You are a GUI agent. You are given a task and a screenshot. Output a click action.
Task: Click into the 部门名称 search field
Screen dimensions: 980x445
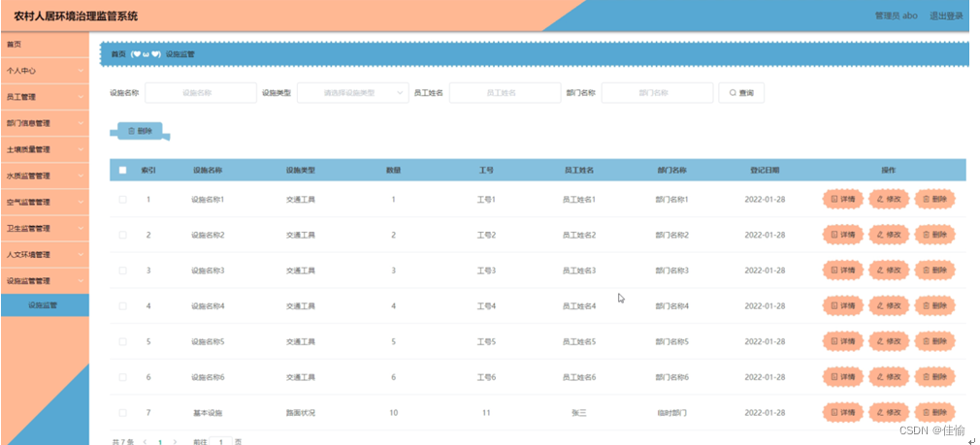point(657,93)
